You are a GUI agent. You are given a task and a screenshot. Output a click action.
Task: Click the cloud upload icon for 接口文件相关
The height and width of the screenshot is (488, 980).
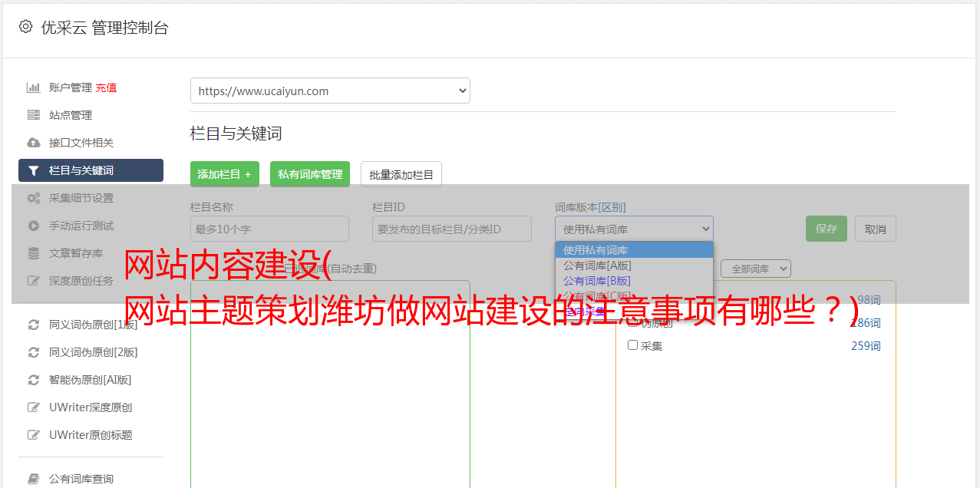click(x=34, y=143)
